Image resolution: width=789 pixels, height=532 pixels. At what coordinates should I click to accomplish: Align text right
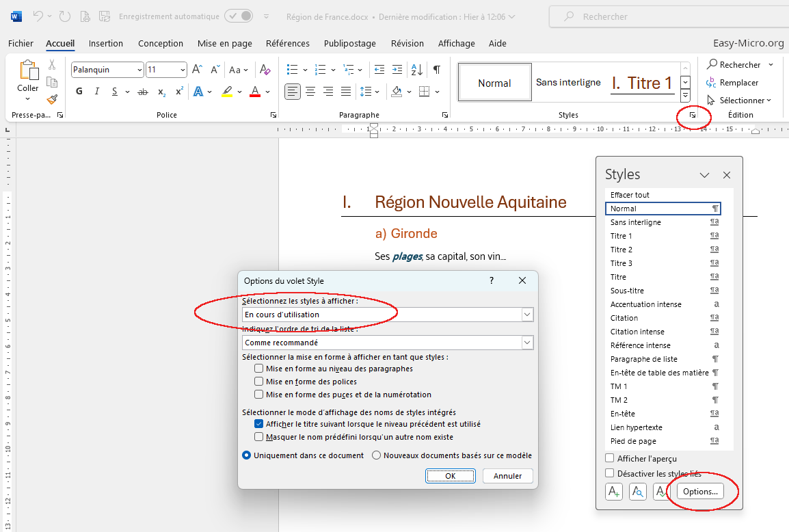(x=328, y=92)
